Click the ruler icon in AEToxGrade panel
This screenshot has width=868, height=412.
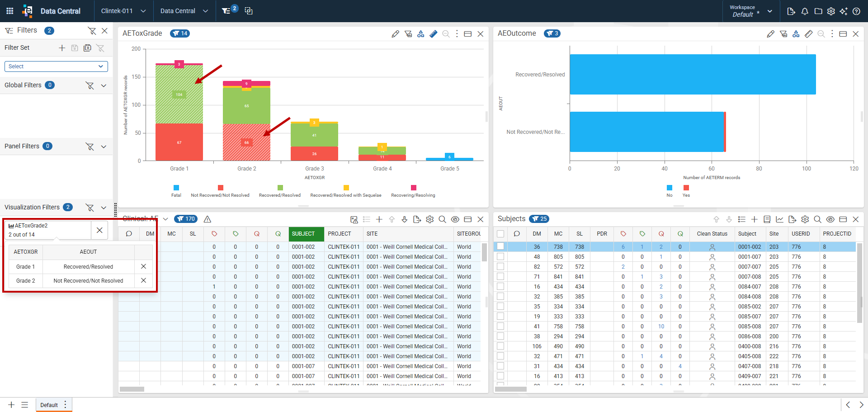coord(434,34)
